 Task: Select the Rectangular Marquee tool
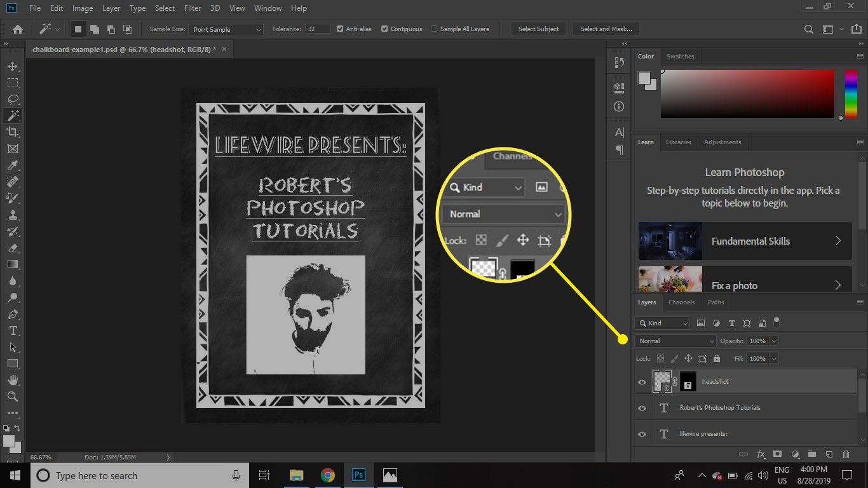(x=12, y=83)
